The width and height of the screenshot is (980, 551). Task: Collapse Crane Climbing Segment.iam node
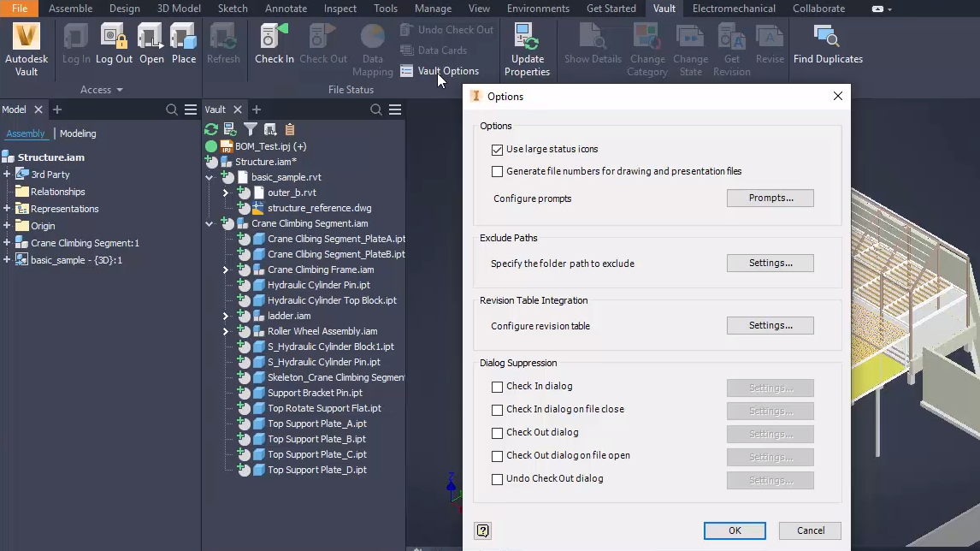(x=210, y=223)
